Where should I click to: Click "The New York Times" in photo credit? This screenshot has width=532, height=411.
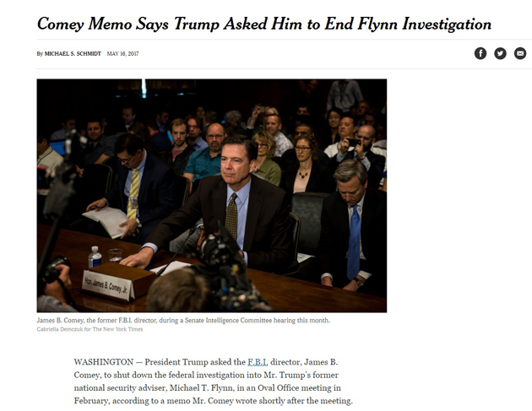119,329
